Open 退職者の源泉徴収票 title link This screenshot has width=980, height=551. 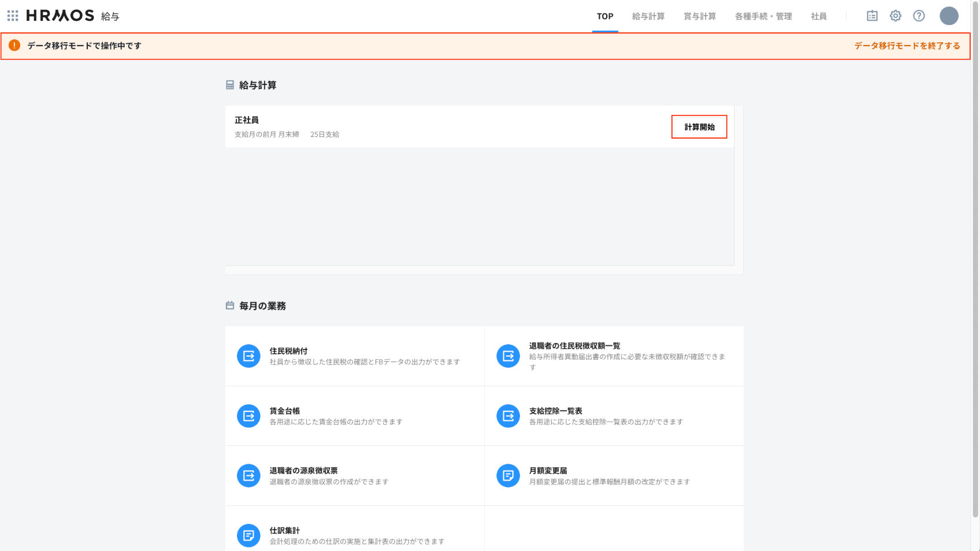coord(303,471)
